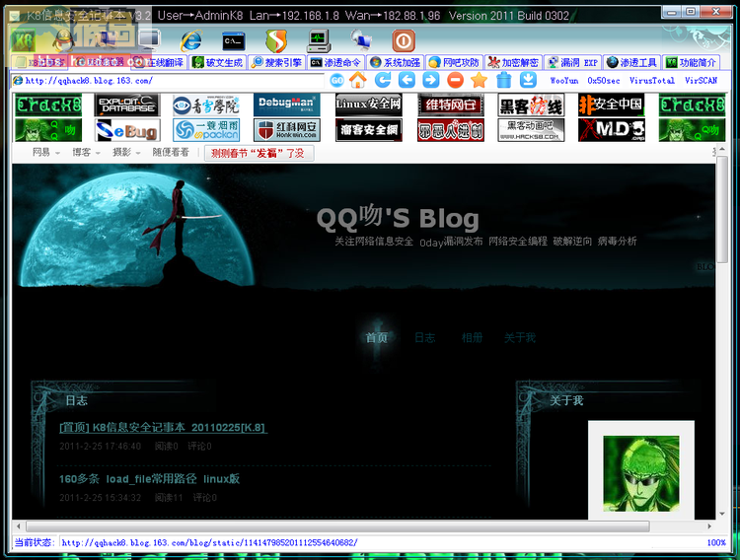740x560 pixels.
Task: Click the orange power button icon
Action: pos(404,40)
